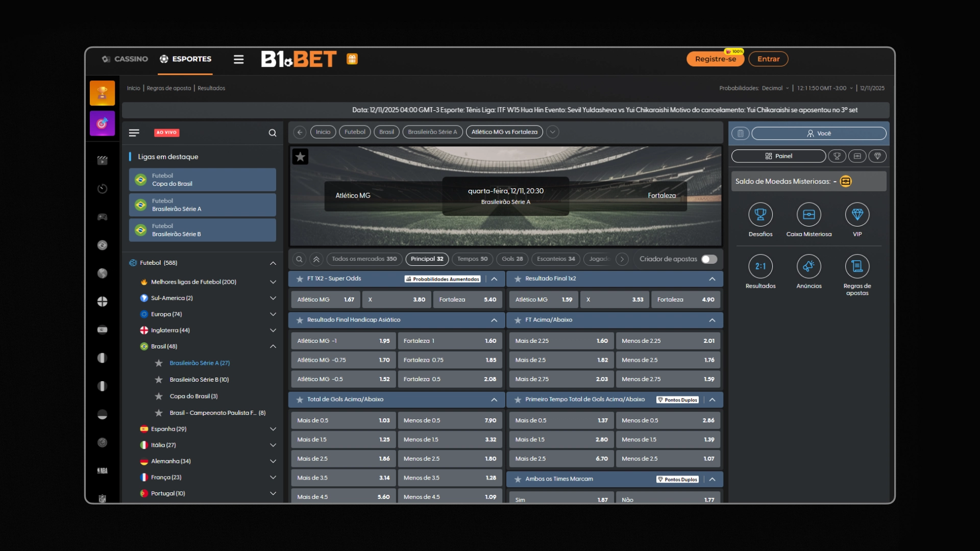The width and height of the screenshot is (980, 551).
Task: Click the Registre-se button
Action: point(715,59)
